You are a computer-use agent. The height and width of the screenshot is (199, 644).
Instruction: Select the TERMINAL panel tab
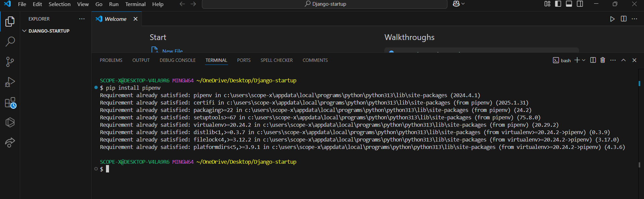[x=216, y=60]
